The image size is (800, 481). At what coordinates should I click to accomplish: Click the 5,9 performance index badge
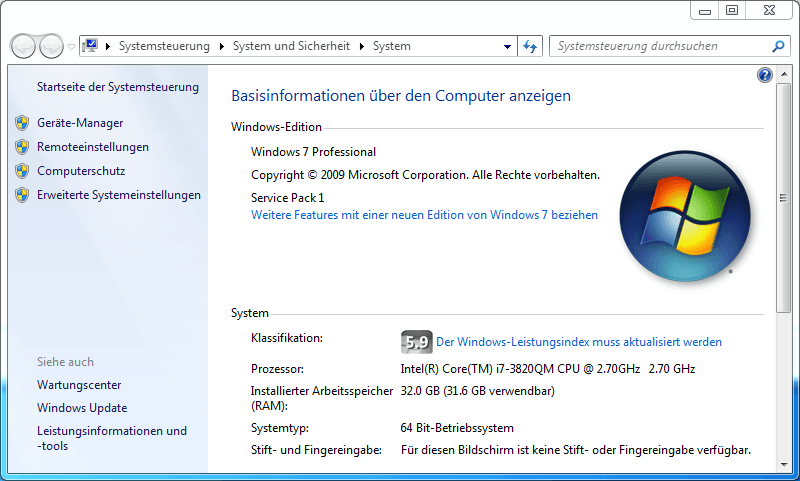click(416, 342)
